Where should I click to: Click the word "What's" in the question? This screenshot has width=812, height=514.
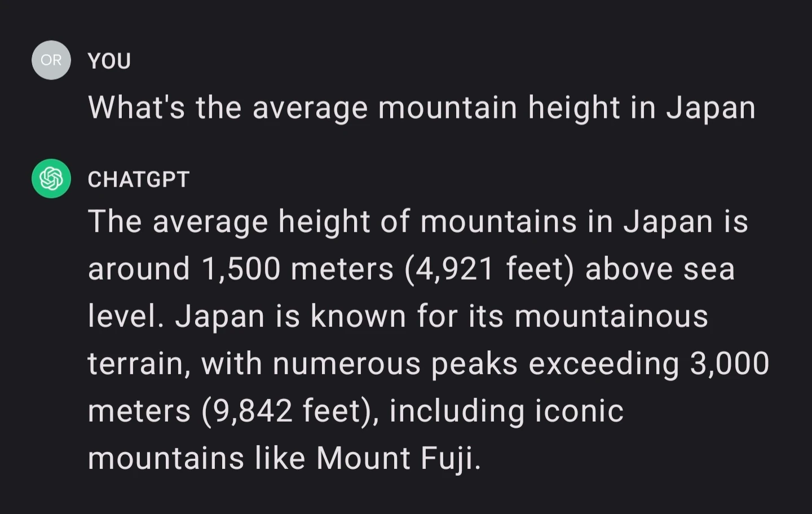point(136,107)
